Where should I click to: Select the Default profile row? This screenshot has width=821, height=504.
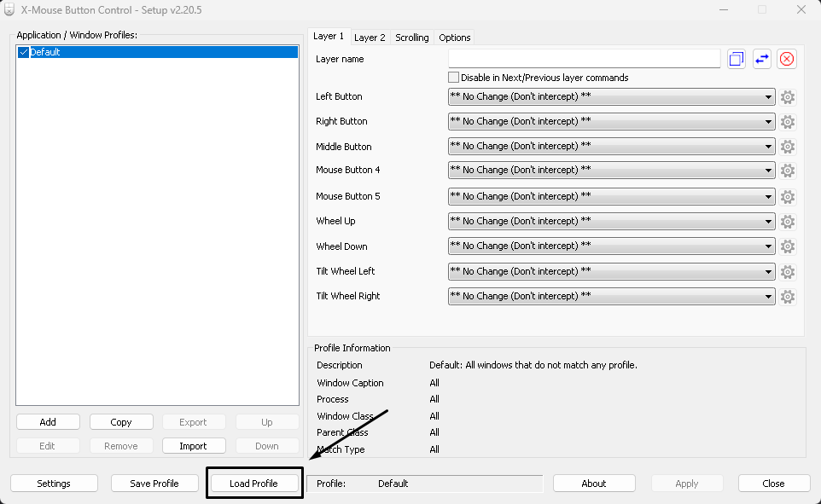point(158,52)
